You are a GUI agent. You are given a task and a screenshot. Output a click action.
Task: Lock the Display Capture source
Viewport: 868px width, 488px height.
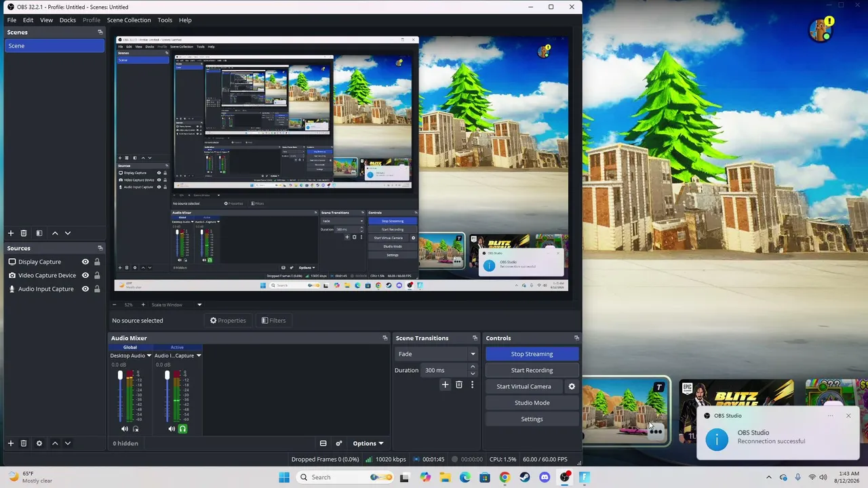[x=97, y=262]
